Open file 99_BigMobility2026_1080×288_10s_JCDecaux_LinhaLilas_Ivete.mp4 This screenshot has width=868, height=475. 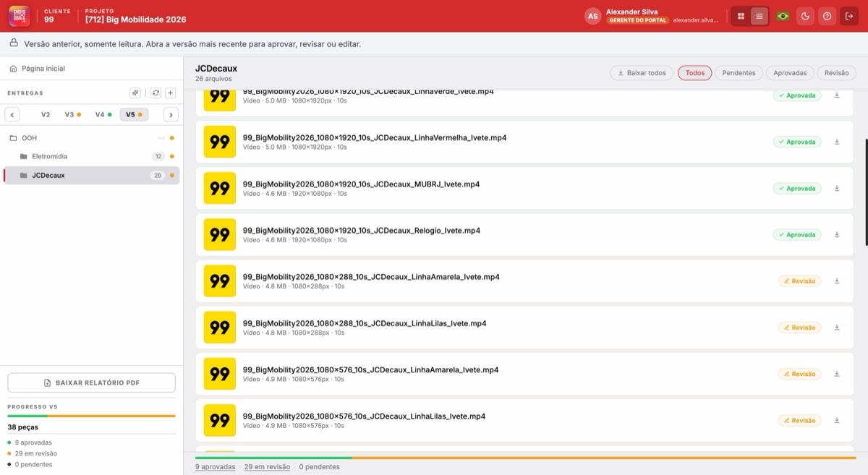point(365,323)
